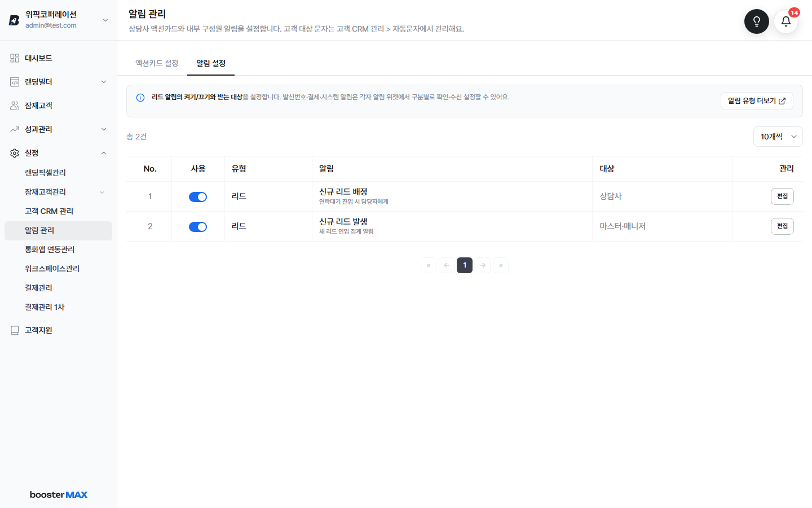The width and height of the screenshot is (812, 508).
Task: Click the 신규 리드 배정 alert name
Action: tap(343, 192)
